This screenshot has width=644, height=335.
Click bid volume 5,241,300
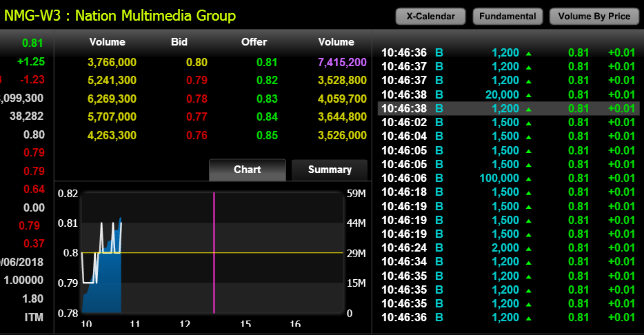(112, 81)
